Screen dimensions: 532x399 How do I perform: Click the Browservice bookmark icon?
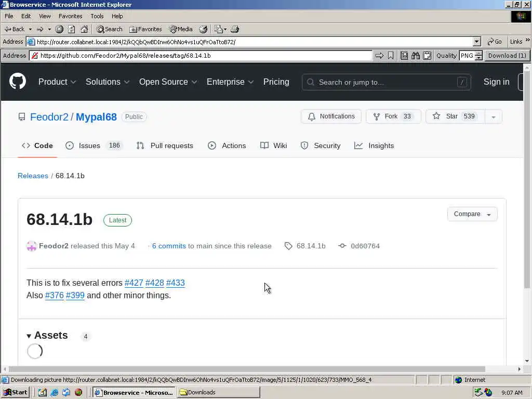(x=391, y=56)
